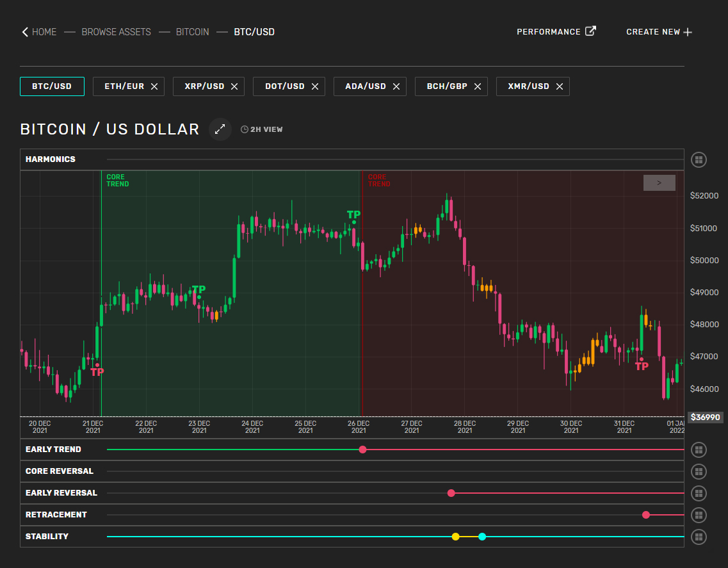The height and width of the screenshot is (568, 728).
Task: Click the back chevron beside HOME
Action: click(25, 32)
